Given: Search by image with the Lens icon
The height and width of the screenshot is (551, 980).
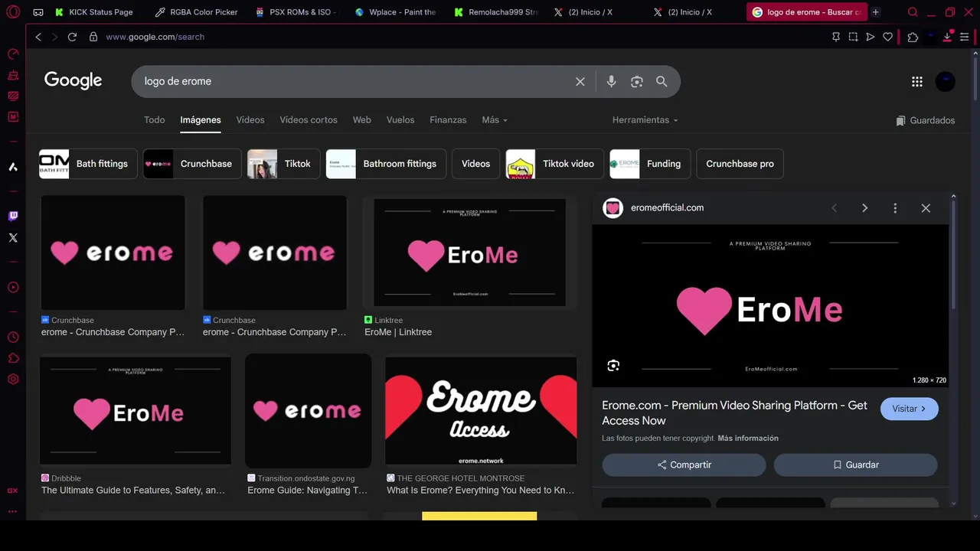Looking at the screenshot, I should (x=636, y=82).
